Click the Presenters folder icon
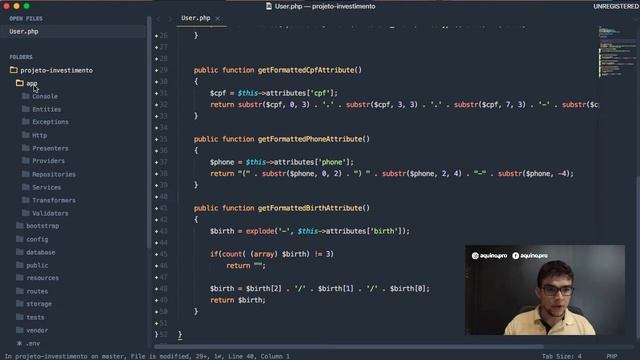Screen dimensions: 640x360 coord(26,148)
